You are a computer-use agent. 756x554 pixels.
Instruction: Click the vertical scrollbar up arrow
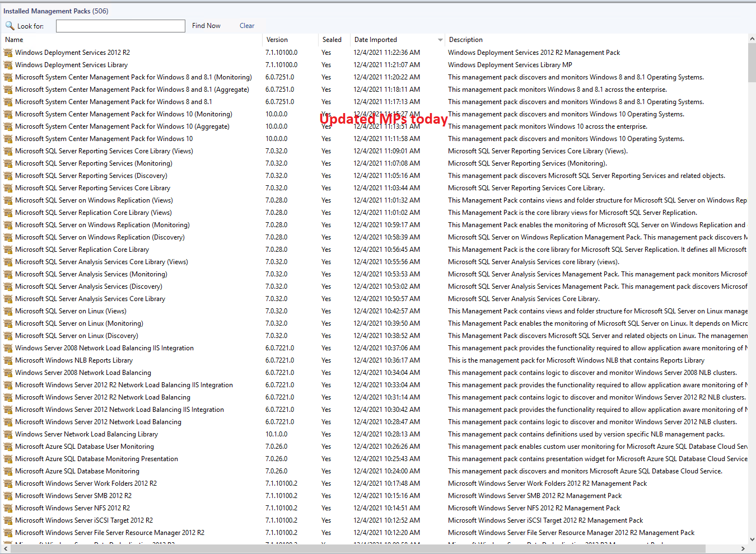coord(752,39)
